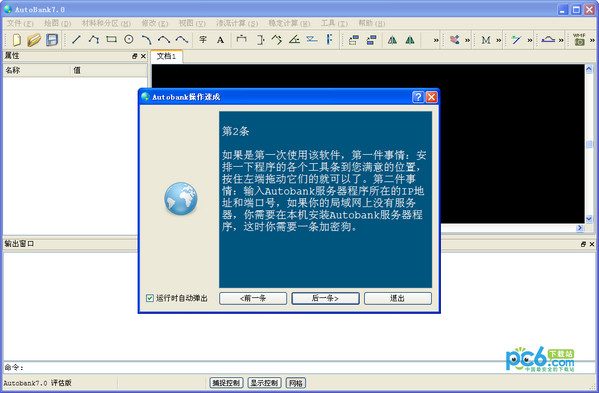Switch to the 文档1 tab
The image size is (599, 393).
[x=166, y=56]
